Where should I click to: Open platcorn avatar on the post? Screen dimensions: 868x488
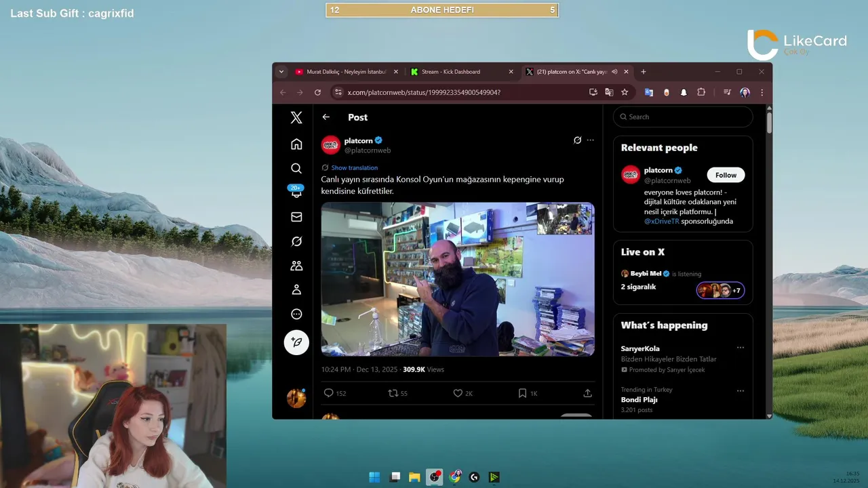[331, 144]
